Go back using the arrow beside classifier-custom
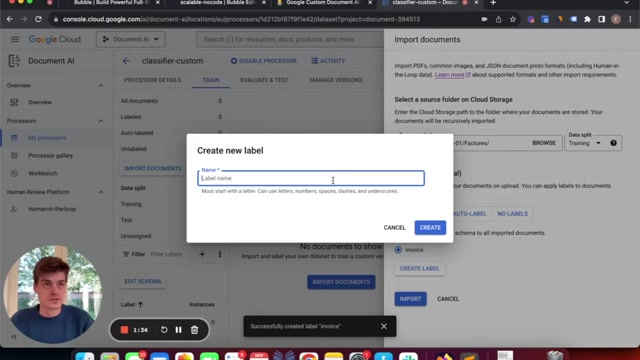Viewport: 640px width, 360px height. point(126,61)
